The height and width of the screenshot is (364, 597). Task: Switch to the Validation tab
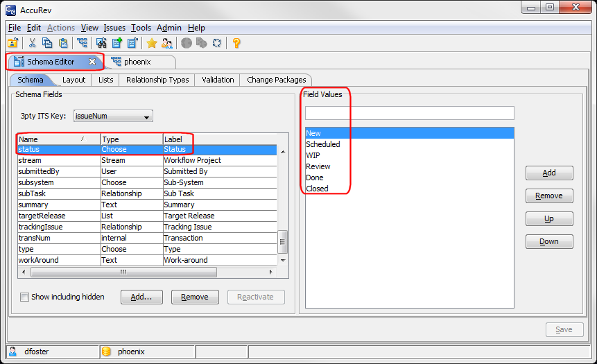[x=218, y=80]
